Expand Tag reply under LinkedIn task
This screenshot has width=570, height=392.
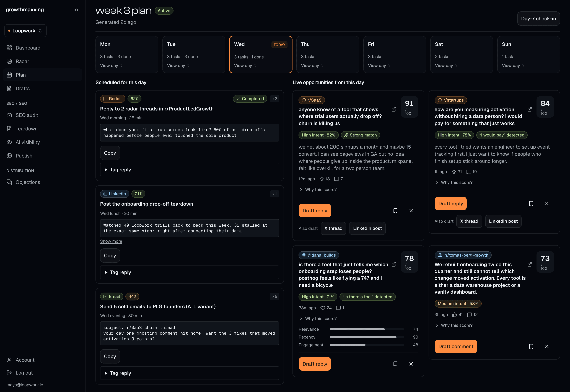(190, 272)
